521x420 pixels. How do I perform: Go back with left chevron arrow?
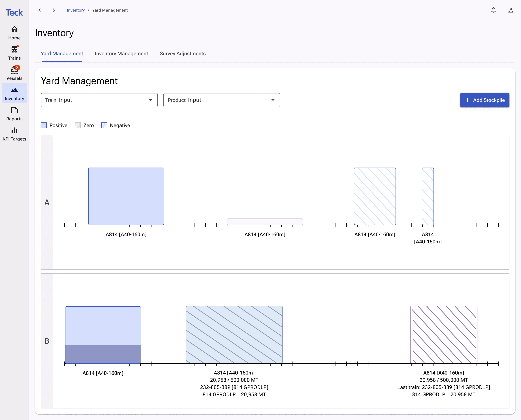tap(40, 10)
